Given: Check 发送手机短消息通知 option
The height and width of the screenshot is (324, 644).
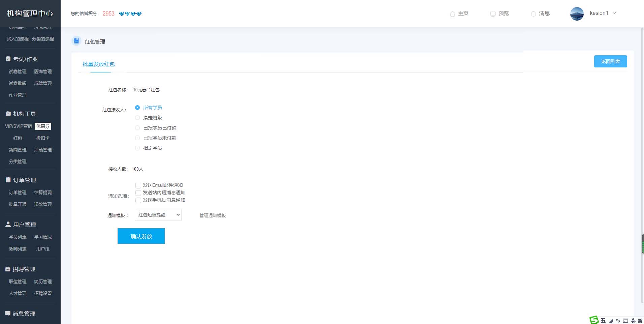Looking at the screenshot, I should tap(138, 200).
